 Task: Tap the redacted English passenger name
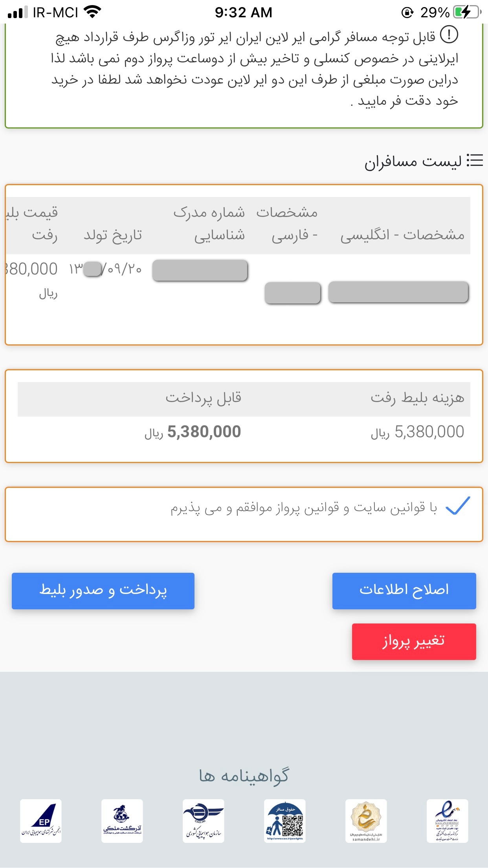pos(398,292)
